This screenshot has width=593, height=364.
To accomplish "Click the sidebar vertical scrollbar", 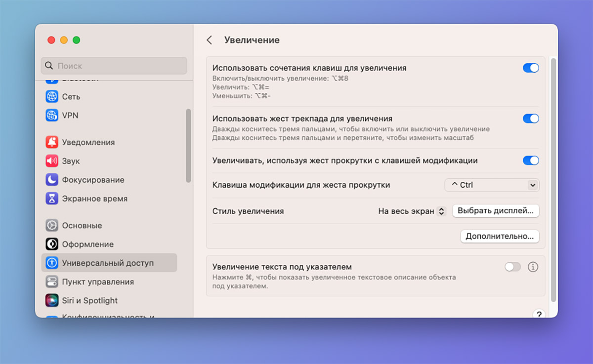I will [x=188, y=146].
